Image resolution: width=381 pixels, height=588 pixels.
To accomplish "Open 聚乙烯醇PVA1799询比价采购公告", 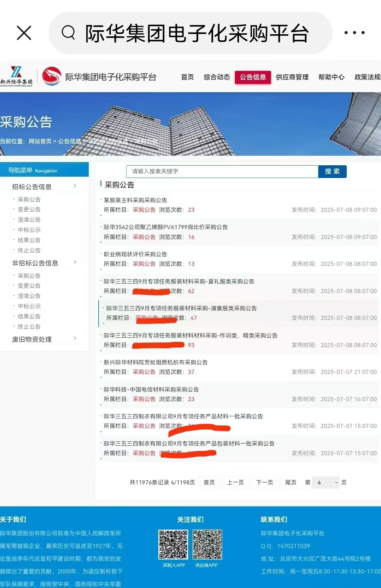I will pyautogui.click(x=166, y=227).
